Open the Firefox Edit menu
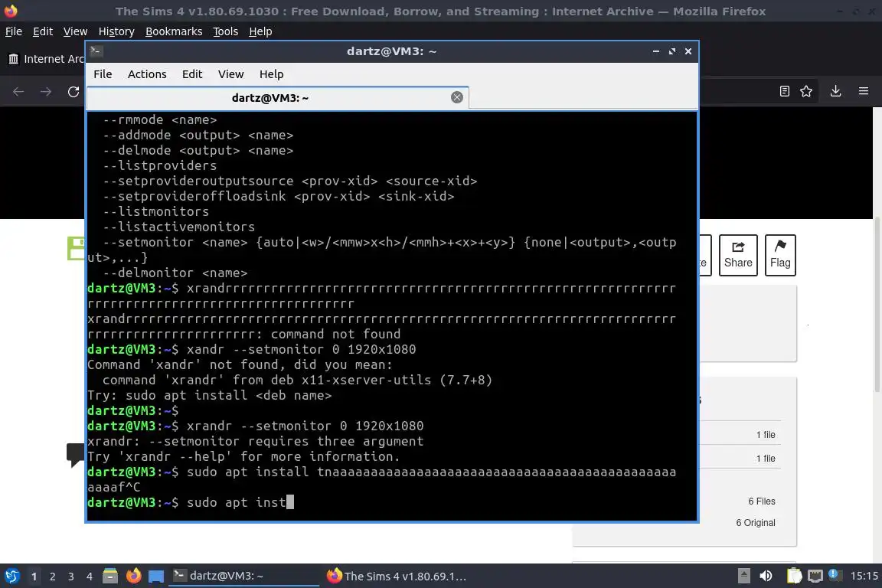882x588 pixels. 43,31
